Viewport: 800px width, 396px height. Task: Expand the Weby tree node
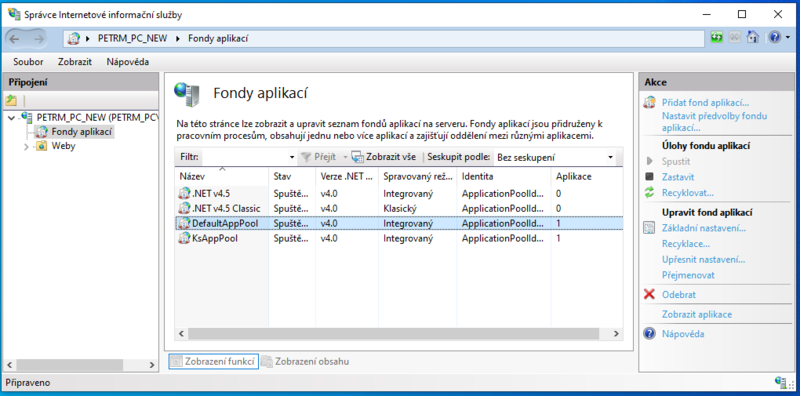pyautogui.click(x=27, y=147)
